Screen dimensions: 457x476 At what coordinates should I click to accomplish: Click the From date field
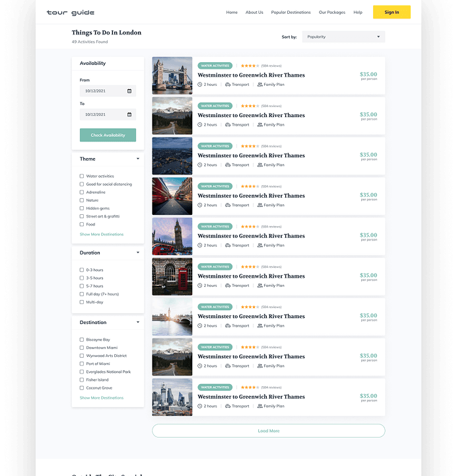coord(108,91)
